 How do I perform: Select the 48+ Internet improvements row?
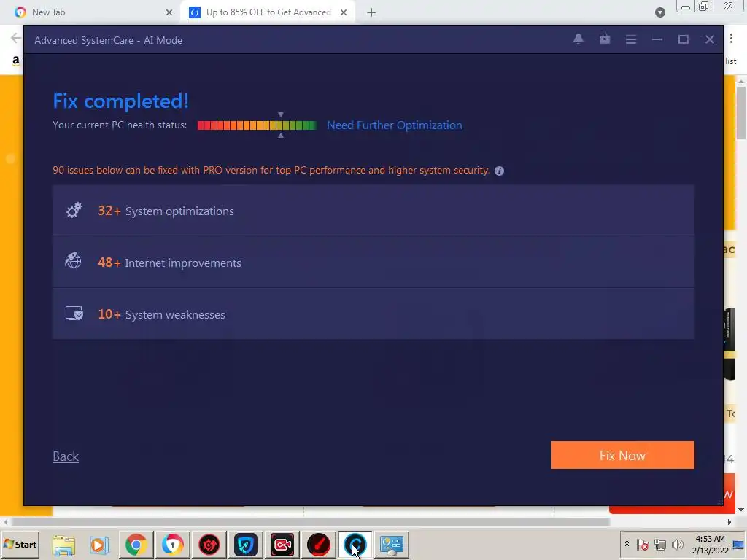click(373, 262)
